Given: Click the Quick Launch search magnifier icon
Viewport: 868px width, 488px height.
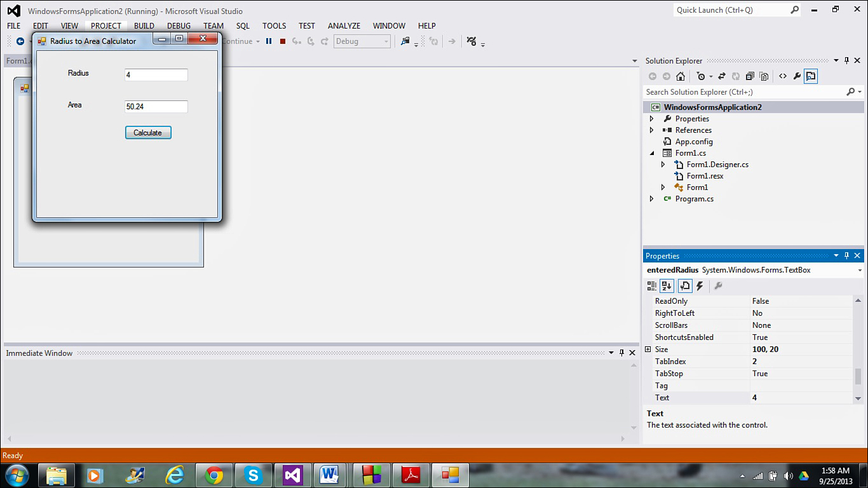Looking at the screenshot, I should coord(794,10).
